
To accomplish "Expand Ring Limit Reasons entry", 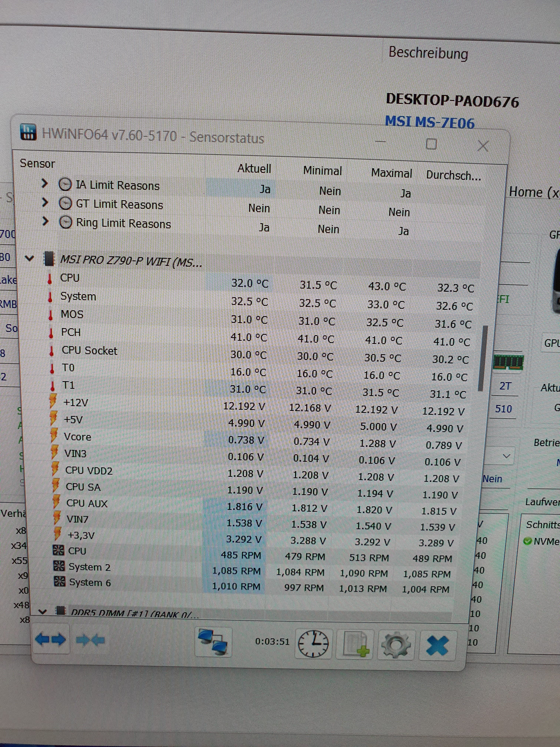I will point(45,222).
